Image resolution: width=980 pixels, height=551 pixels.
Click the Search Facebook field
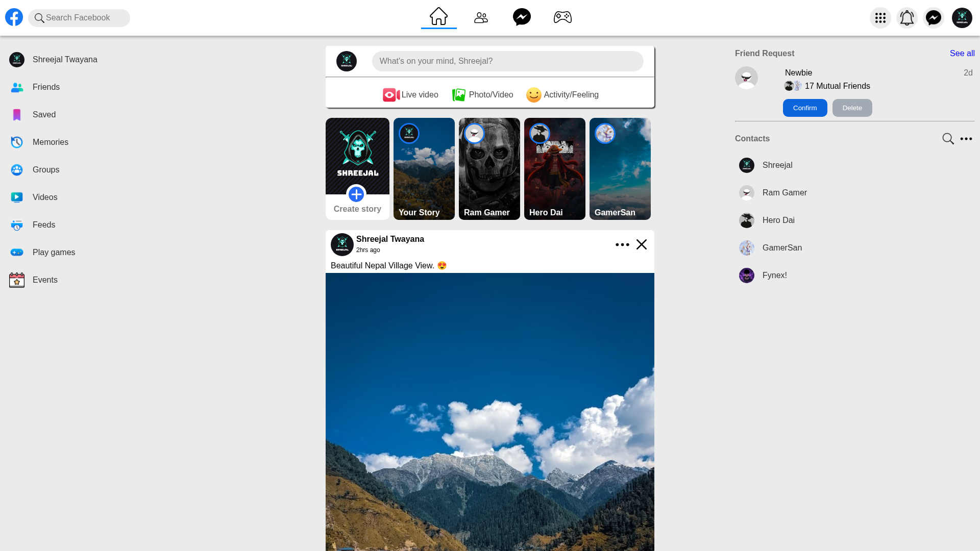[79, 18]
